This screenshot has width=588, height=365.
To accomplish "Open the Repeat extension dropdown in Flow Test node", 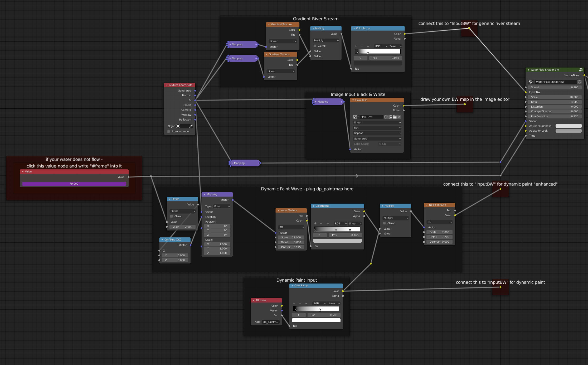I will click(x=377, y=133).
